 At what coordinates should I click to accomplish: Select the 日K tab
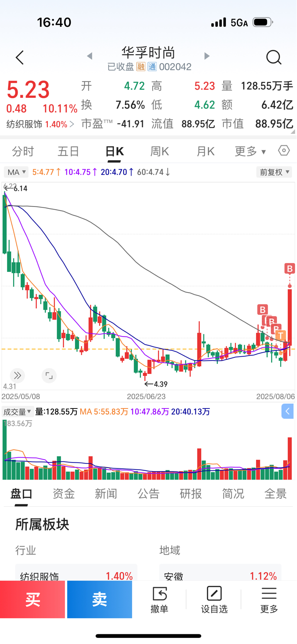[114, 151]
